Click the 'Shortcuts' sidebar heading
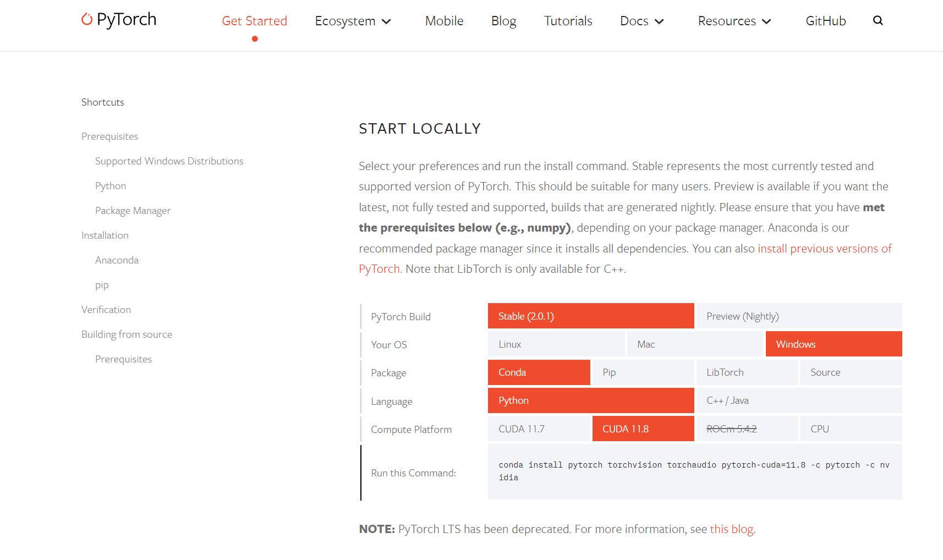Screen dimensions: 943x560 click(102, 102)
